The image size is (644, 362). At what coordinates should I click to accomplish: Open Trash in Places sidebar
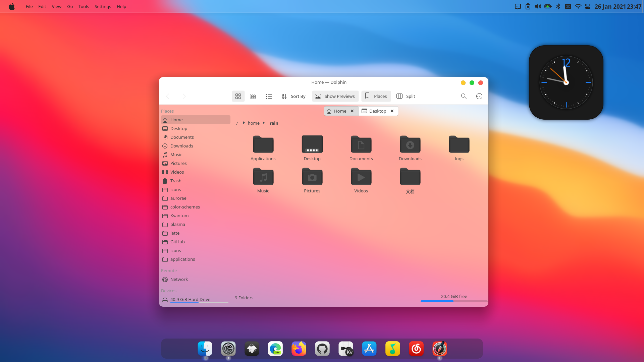(x=196, y=181)
